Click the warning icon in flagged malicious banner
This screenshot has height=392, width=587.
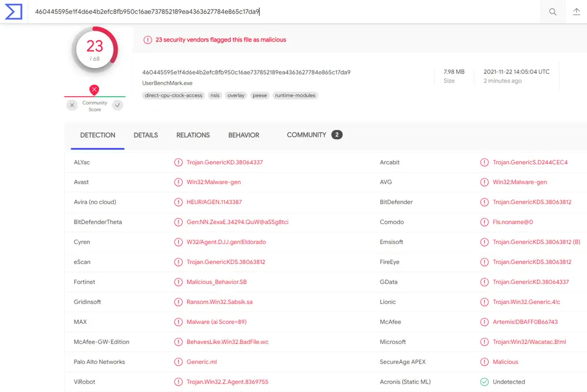[147, 40]
